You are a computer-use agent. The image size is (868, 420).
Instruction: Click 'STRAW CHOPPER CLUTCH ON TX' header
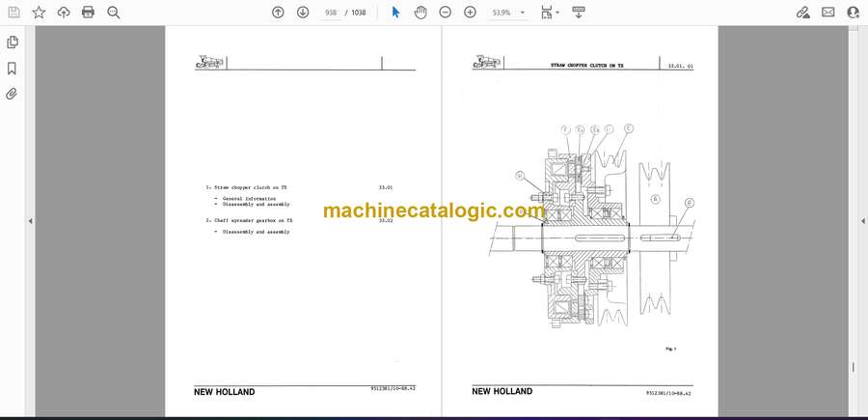[586, 66]
